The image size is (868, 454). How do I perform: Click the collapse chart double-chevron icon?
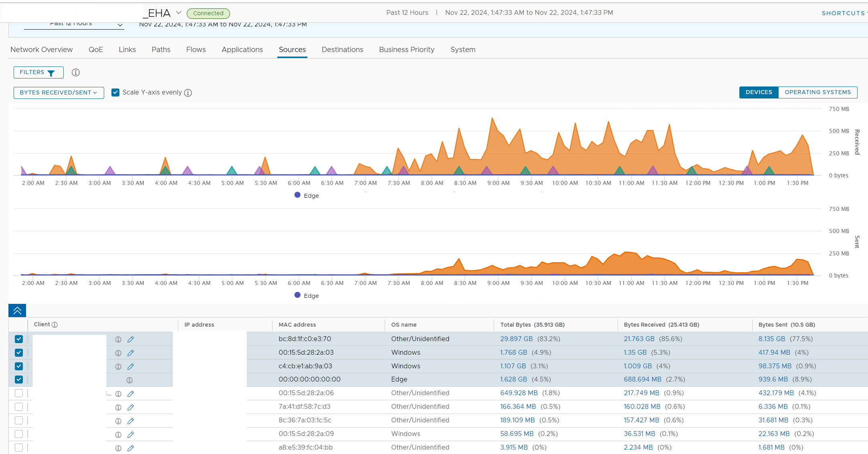[x=17, y=310]
